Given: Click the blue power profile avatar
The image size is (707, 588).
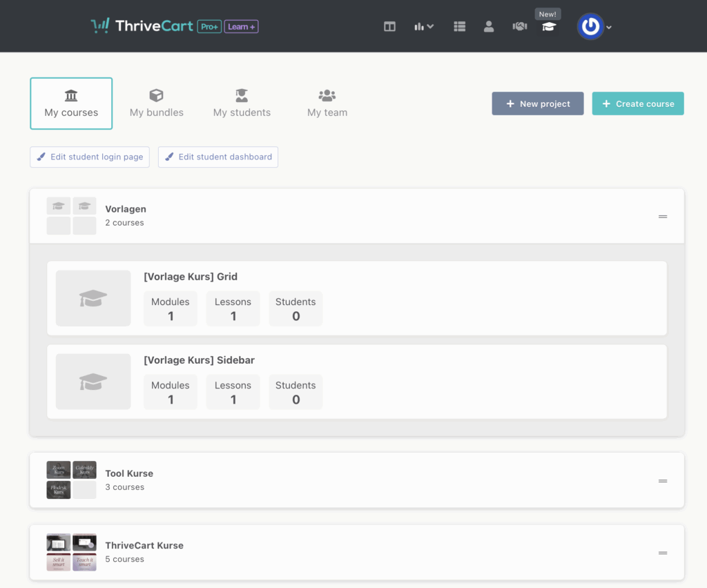Looking at the screenshot, I should pyautogui.click(x=590, y=27).
